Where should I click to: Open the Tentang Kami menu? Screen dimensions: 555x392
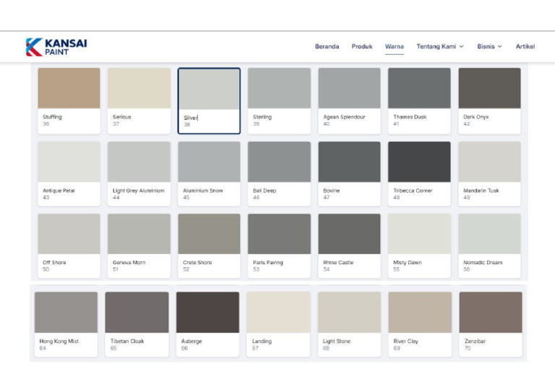point(440,46)
